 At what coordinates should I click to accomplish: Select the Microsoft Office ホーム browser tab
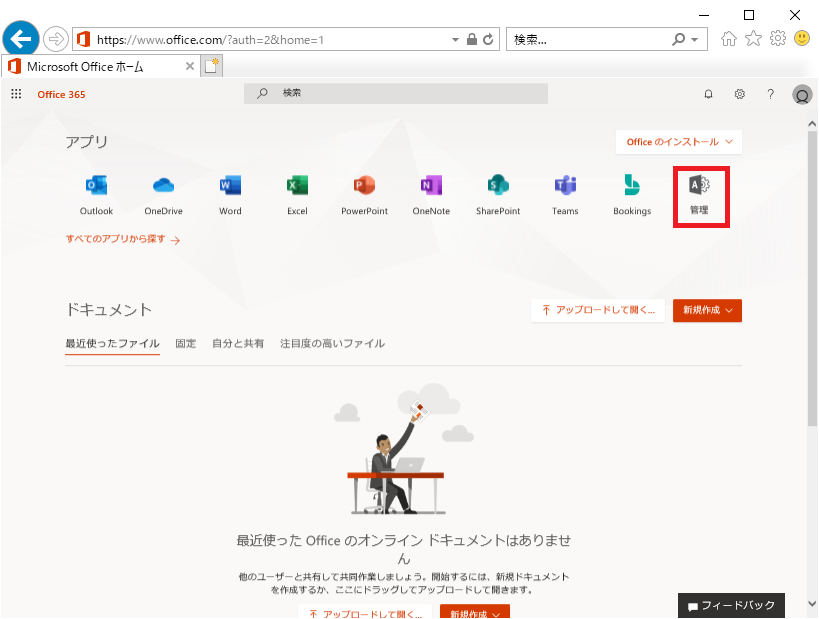coord(101,66)
